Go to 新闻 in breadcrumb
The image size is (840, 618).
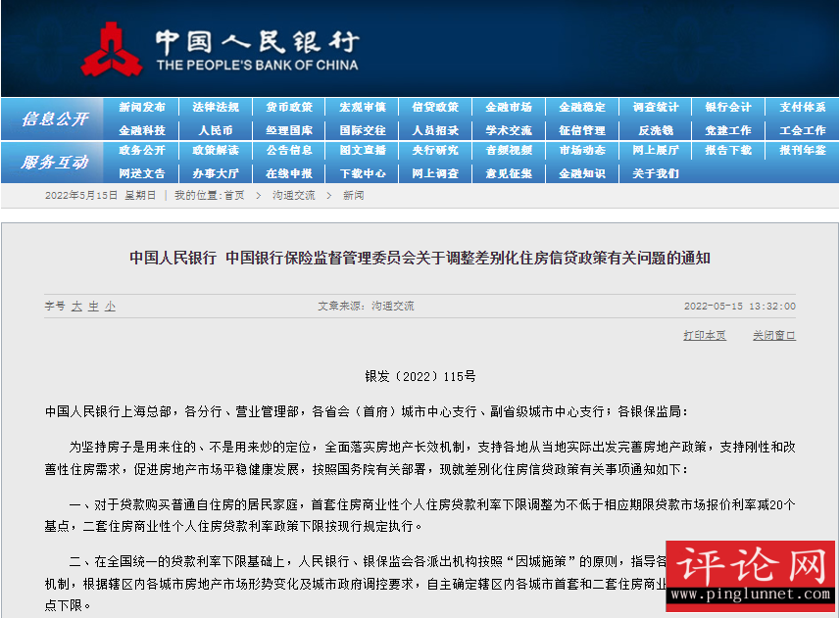[354, 195]
